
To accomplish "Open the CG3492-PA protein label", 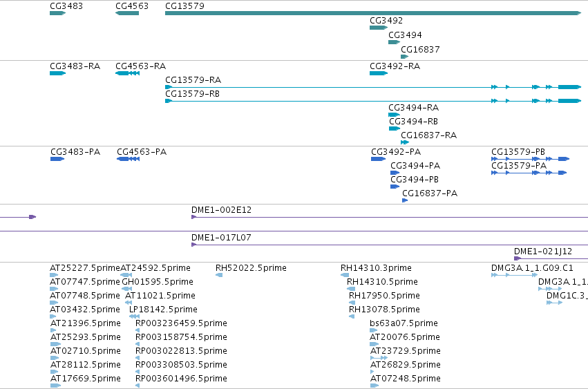I will pos(396,152).
